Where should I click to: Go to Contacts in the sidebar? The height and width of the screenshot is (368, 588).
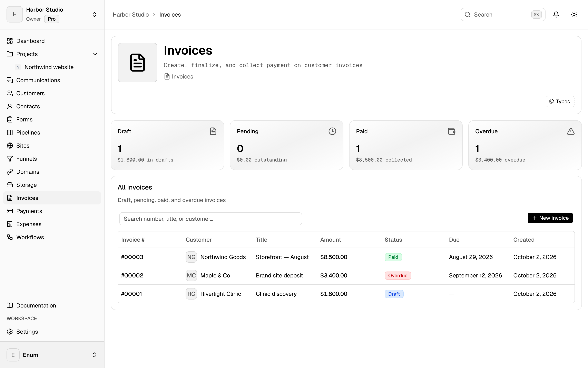click(52, 106)
